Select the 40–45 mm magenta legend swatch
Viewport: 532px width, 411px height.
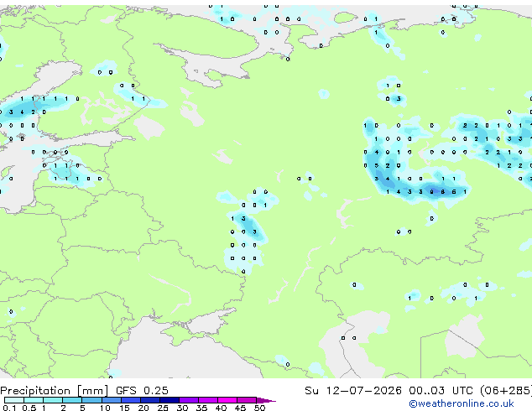click(227, 400)
